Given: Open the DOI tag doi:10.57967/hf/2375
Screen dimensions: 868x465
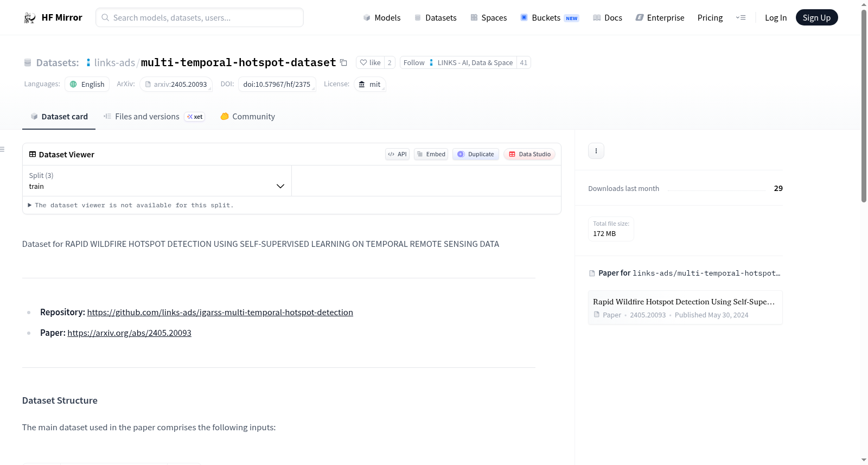Looking at the screenshot, I should pos(277,84).
